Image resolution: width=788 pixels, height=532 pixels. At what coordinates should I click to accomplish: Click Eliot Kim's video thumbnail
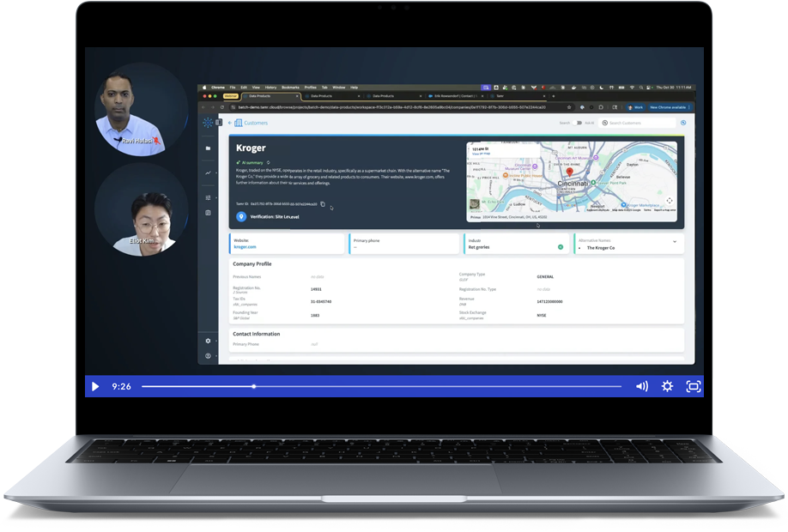pyautogui.click(x=142, y=210)
